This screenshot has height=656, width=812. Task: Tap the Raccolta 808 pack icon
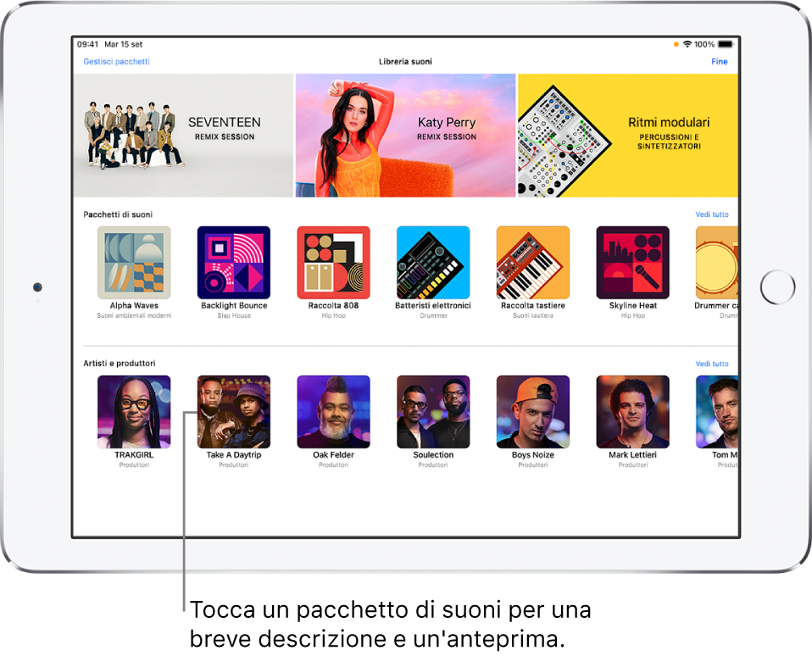click(333, 263)
